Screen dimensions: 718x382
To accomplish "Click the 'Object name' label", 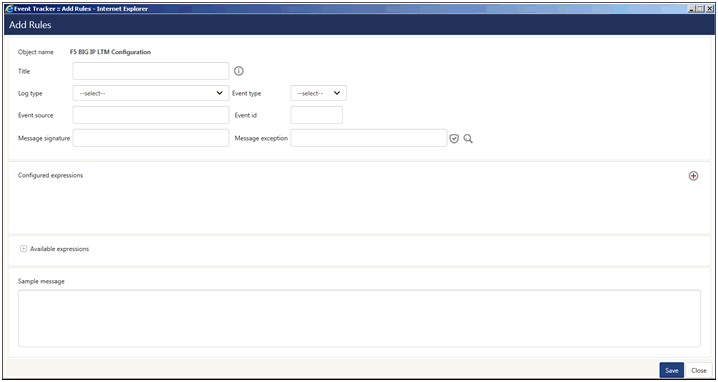I will [x=36, y=52].
